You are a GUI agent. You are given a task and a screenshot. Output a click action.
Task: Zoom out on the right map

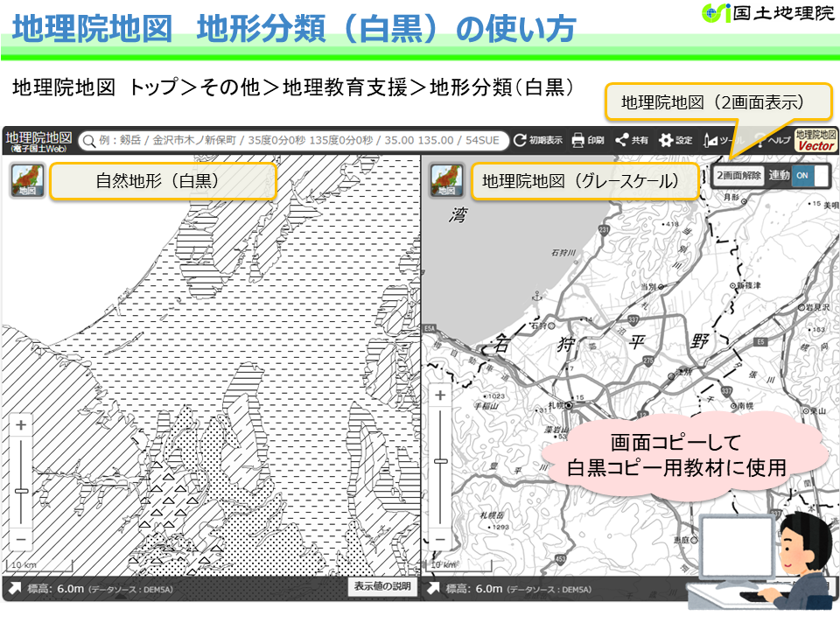tap(440, 539)
